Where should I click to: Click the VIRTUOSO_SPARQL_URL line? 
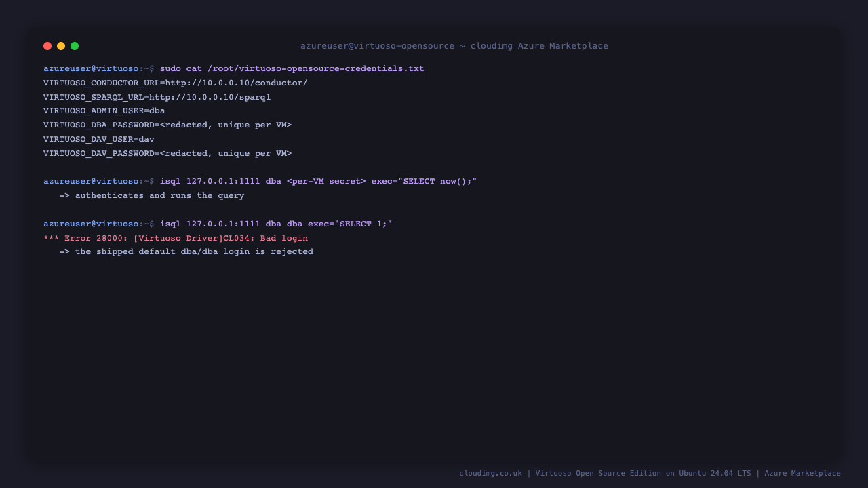[x=157, y=98]
